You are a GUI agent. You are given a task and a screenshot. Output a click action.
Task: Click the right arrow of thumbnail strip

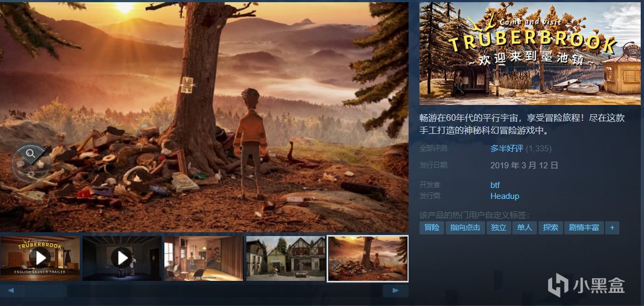[x=395, y=290]
